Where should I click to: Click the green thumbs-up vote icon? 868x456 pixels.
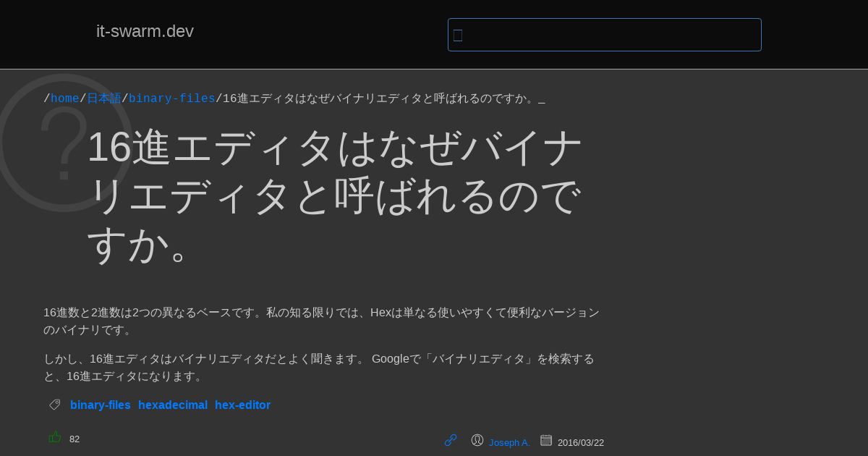coord(55,436)
